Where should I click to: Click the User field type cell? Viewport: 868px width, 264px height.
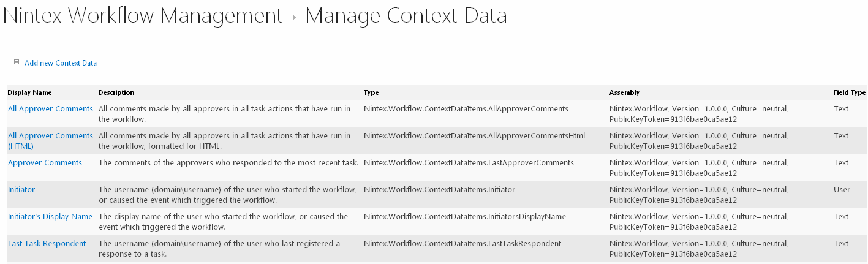pyautogui.click(x=842, y=190)
